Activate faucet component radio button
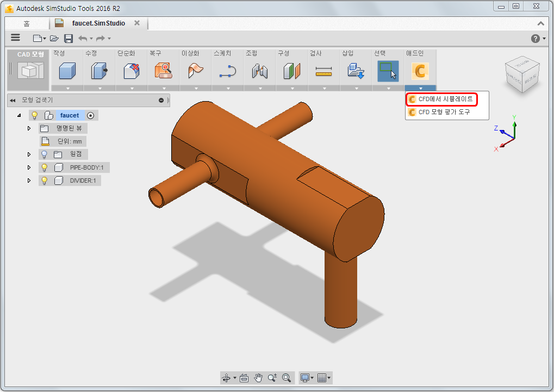 tap(90, 115)
